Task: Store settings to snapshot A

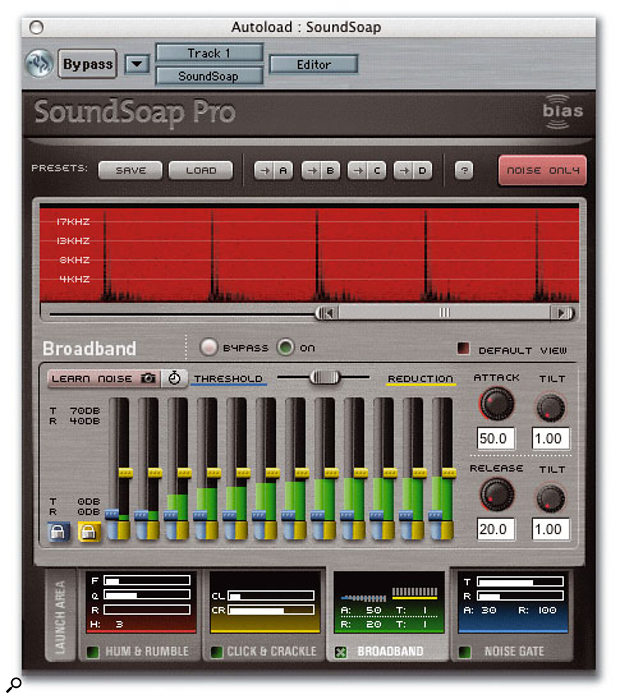Action: (273, 171)
